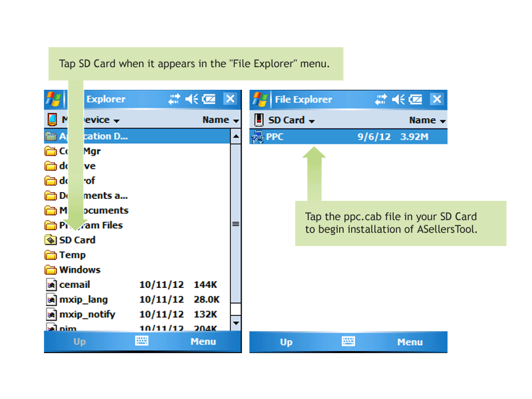
Task: Open the Temp folder
Action: (65, 255)
